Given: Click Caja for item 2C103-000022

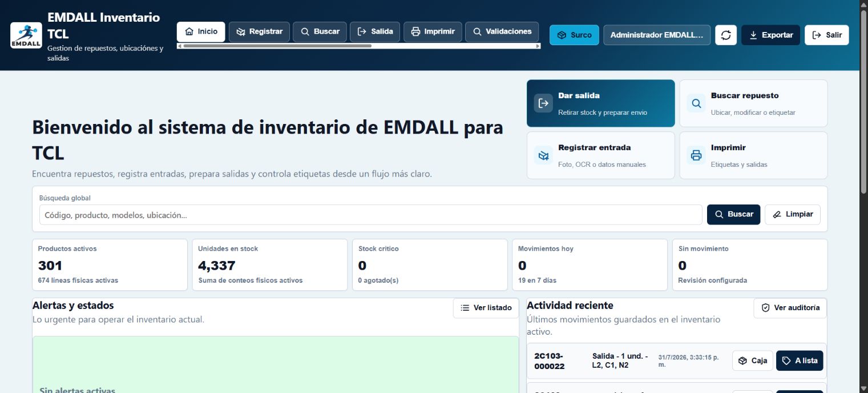Looking at the screenshot, I should point(753,360).
